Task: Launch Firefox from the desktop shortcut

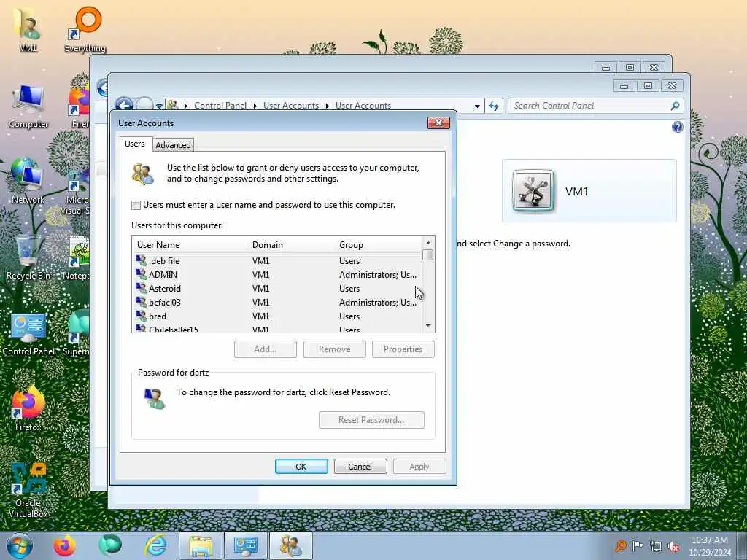Action: coord(28,410)
